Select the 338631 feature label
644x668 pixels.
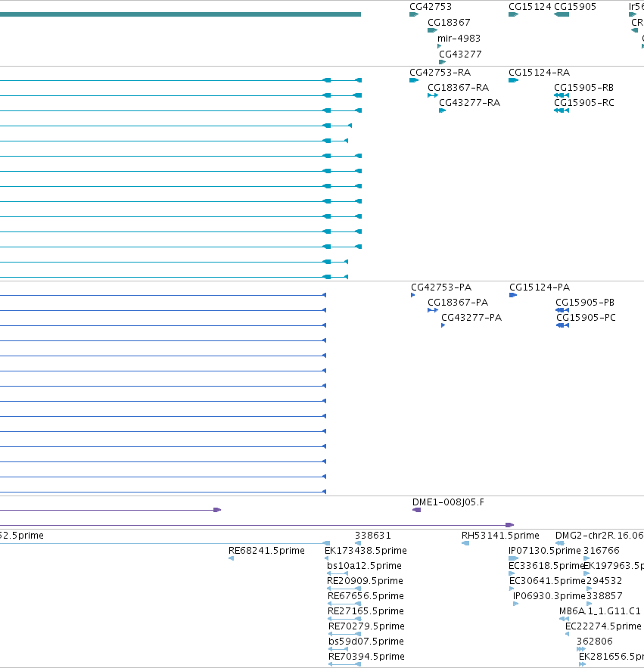point(373,536)
